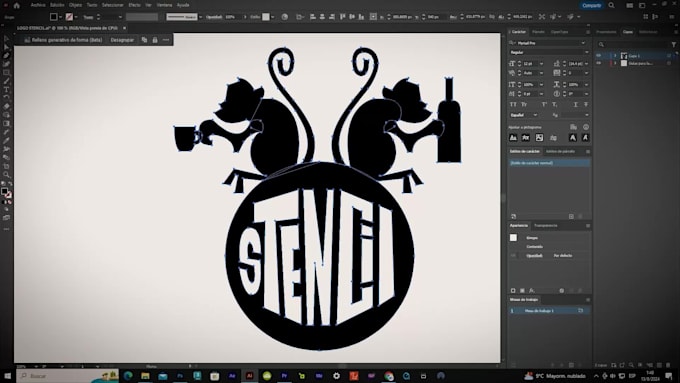Open the Layers panel filter icon
The height and width of the screenshot is (383, 680).
(673, 44)
